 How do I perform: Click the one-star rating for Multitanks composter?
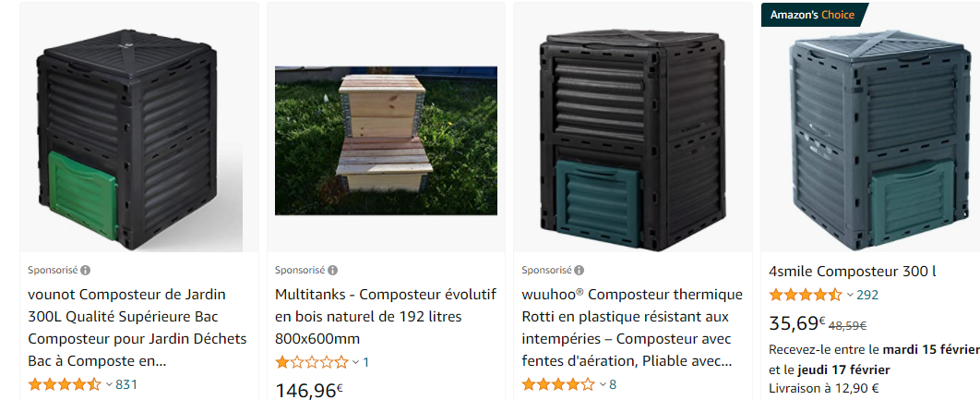click(x=311, y=362)
